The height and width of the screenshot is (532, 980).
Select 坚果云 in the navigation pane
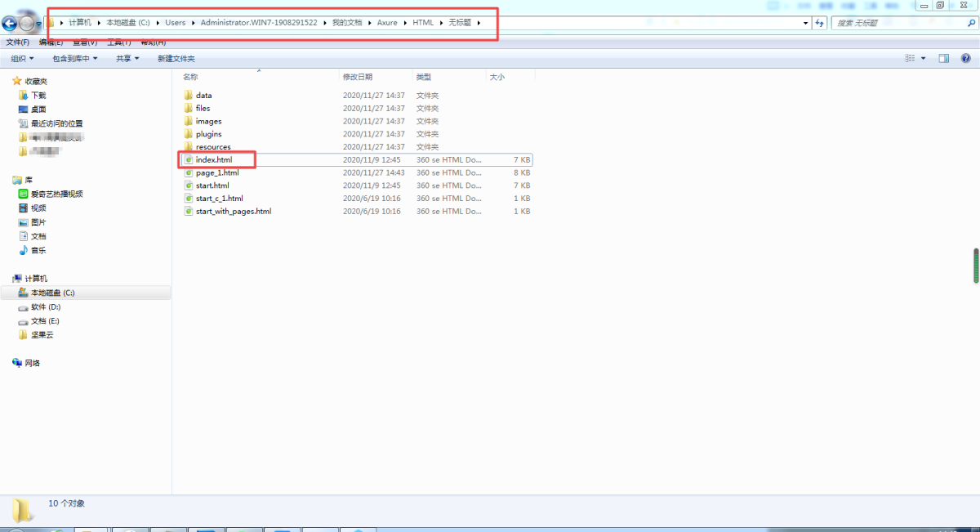coord(42,334)
